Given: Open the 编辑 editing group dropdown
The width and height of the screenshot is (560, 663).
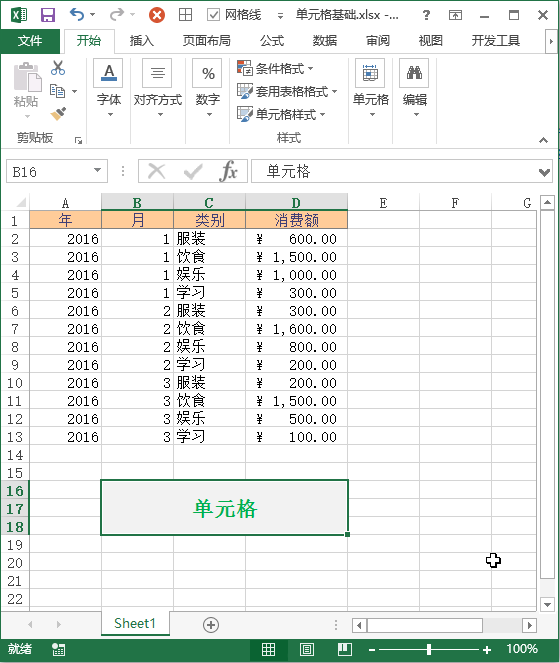Looking at the screenshot, I should (x=415, y=88).
